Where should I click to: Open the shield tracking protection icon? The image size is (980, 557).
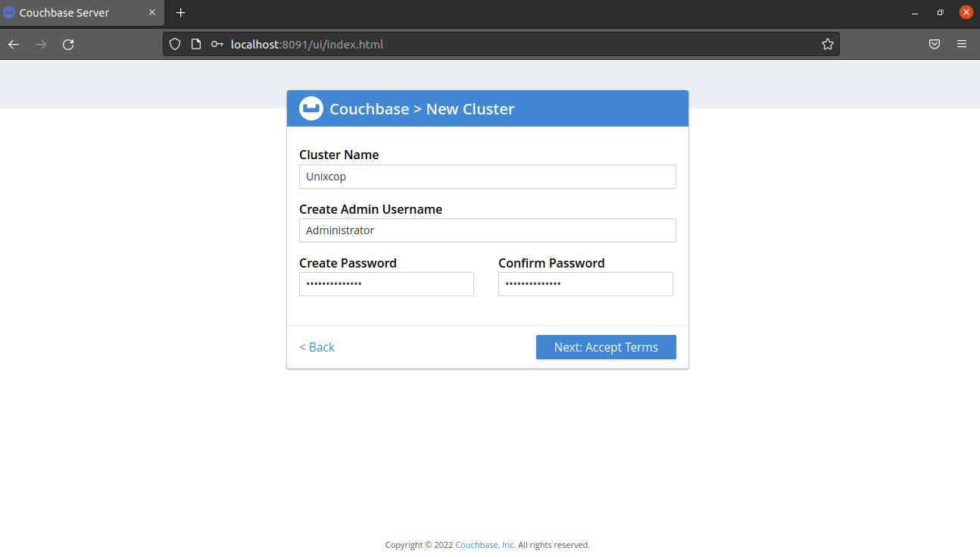[x=175, y=45]
